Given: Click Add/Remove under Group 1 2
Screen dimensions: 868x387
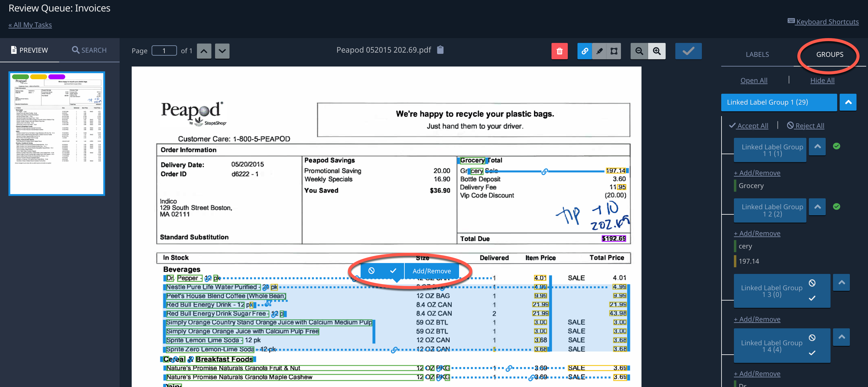Looking at the screenshot, I should pos(757,233).
